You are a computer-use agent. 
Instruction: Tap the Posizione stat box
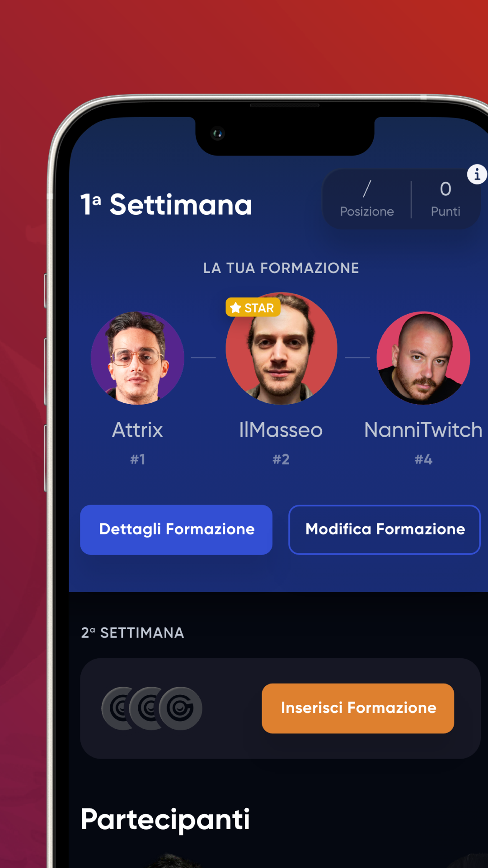click(367, 199)
